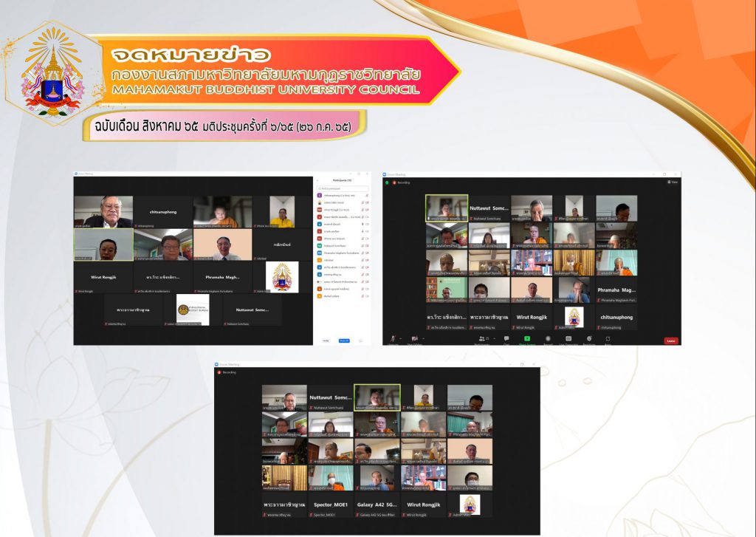Click Recording indicator in right Zoom window

pos(401,182)
